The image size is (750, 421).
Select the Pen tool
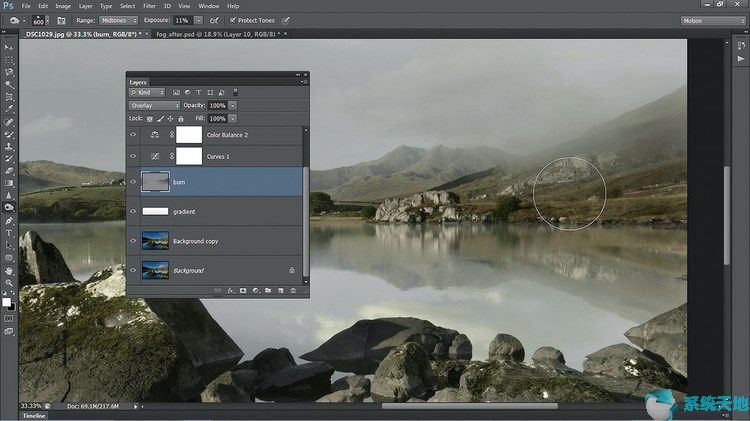[x=9, y=221]
